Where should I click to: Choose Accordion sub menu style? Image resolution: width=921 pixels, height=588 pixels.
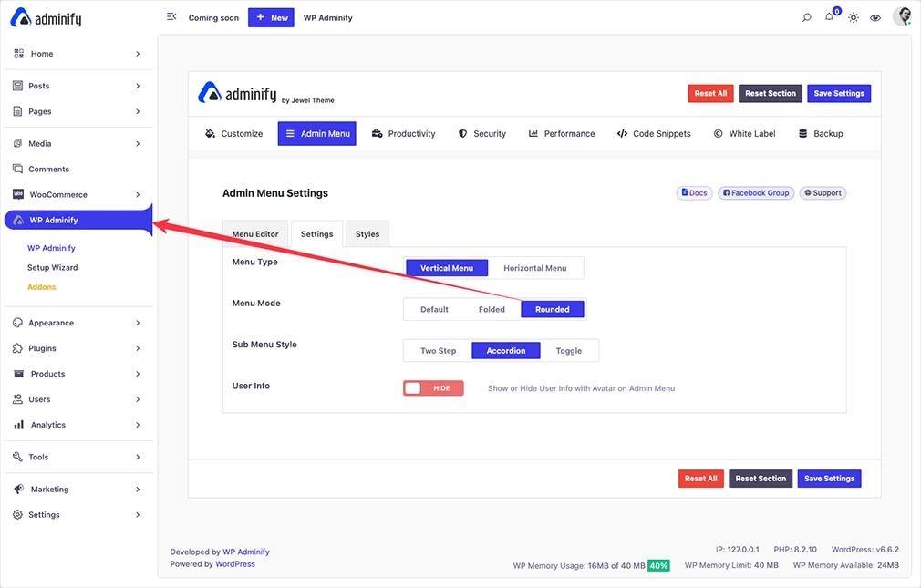click(x=506, y=351)
